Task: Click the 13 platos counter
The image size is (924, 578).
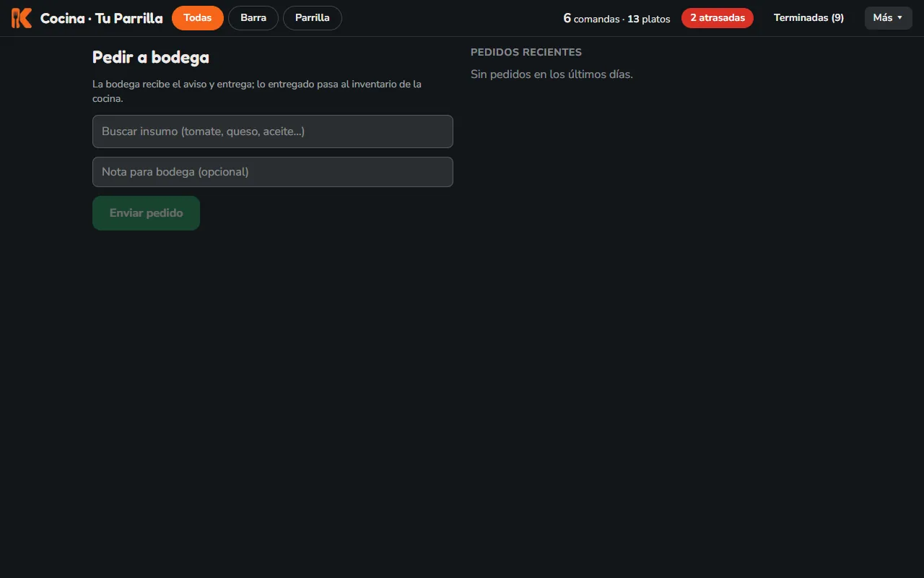Action: (x=648, y=19)
